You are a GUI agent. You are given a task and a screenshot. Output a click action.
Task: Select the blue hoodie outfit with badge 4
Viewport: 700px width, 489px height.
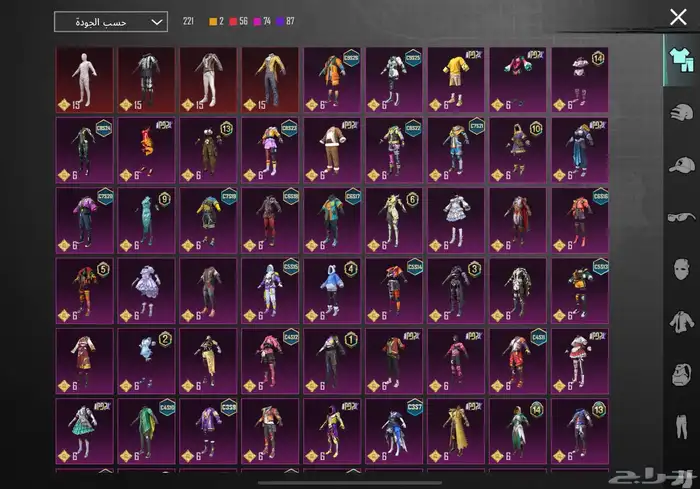332,290
